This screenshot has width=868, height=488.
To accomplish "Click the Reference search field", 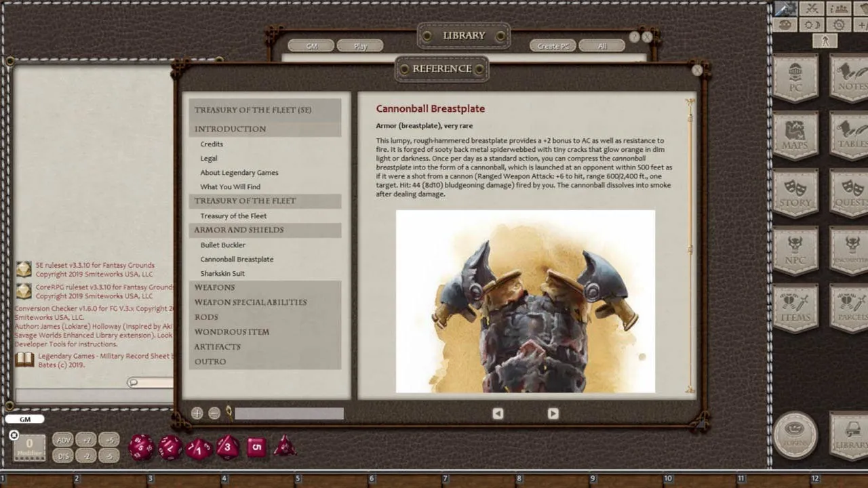I will pyautogui.click(x=289, y=413).
